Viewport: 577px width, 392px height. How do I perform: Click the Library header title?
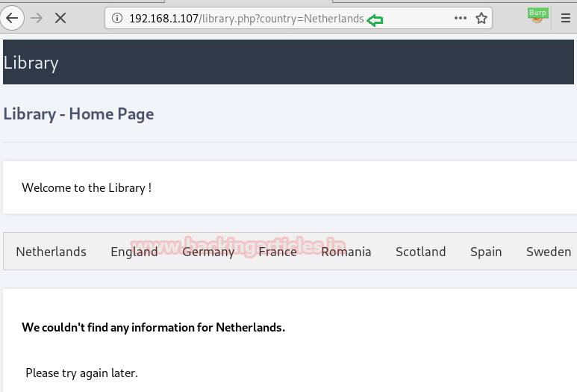coord(31,63)
